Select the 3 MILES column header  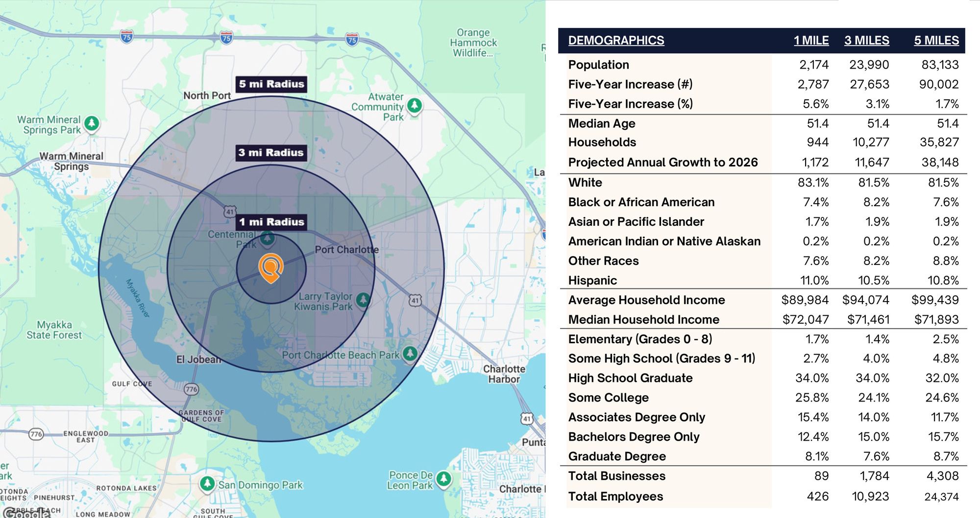pyautogui.click(x=866, y=40)
